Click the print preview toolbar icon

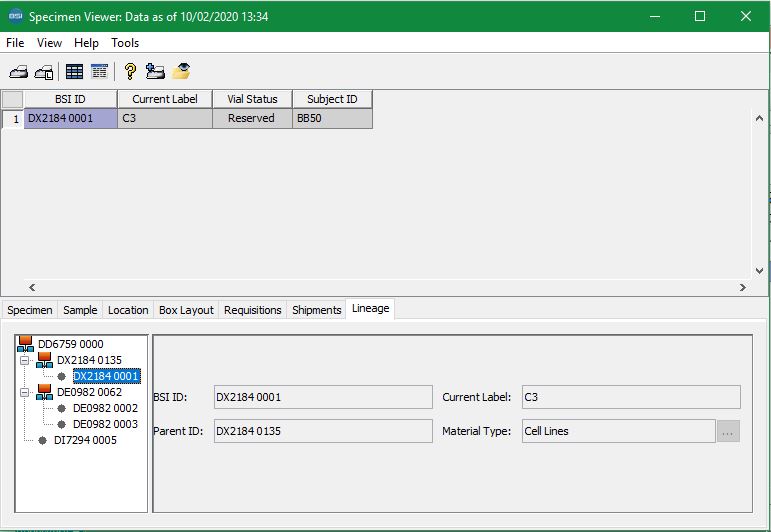point(44,72)
